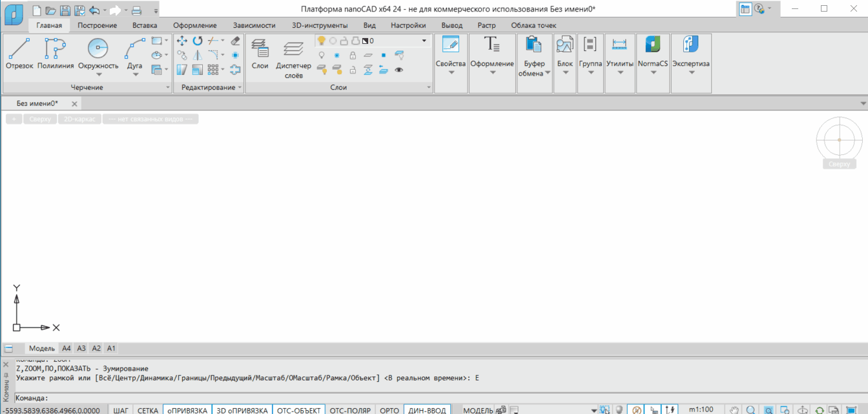868x414 pixels.
Task: Switch to the A1 layout tab
Action: coord(111,348)
